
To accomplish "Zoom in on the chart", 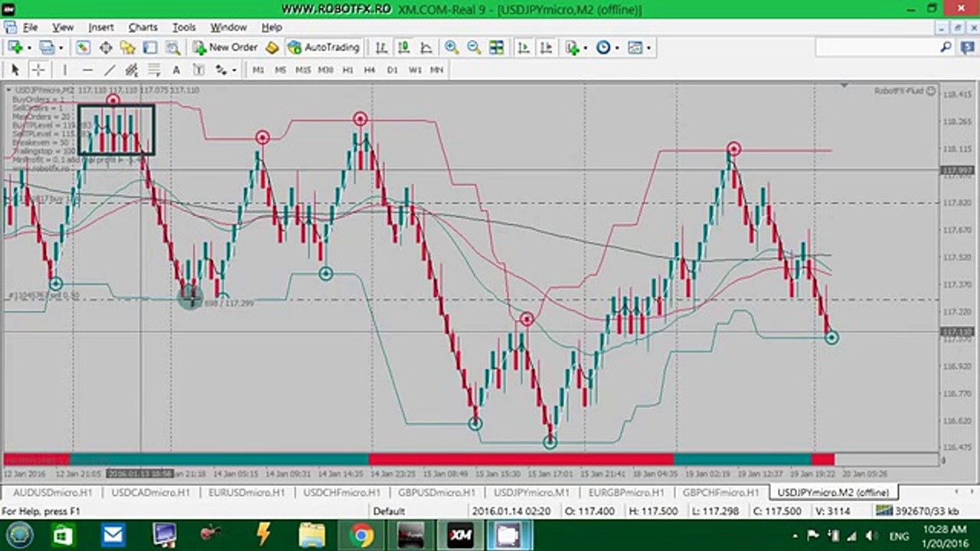I will click(x=452, y=47).
